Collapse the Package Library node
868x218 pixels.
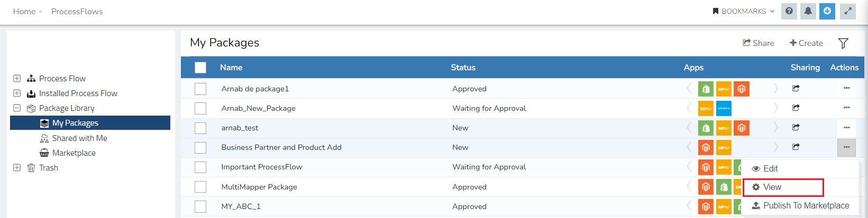coord(17,108)
